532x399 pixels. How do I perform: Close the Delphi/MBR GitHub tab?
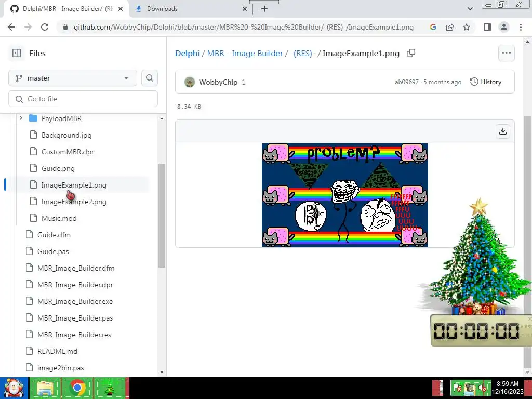pyautogui.click(x=121, y=9)
